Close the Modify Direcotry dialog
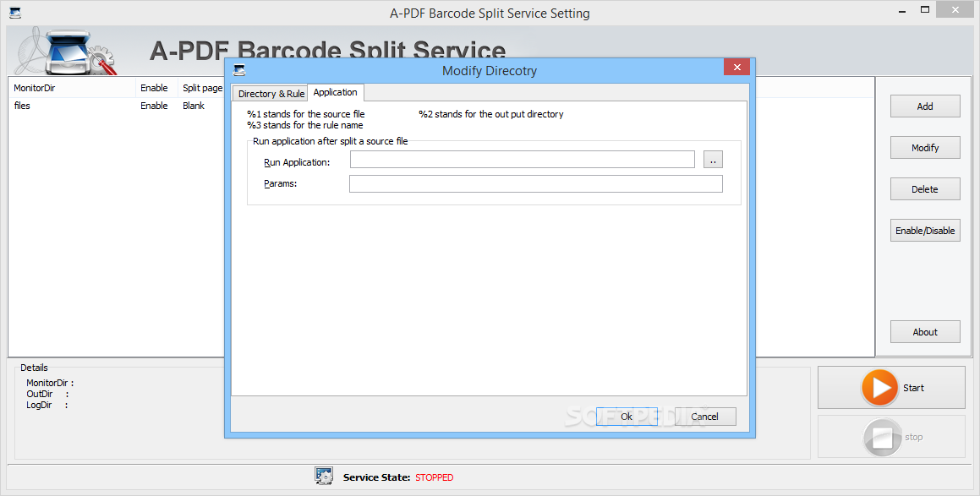This screenshot has width=980, height=496. coord(736,68)
